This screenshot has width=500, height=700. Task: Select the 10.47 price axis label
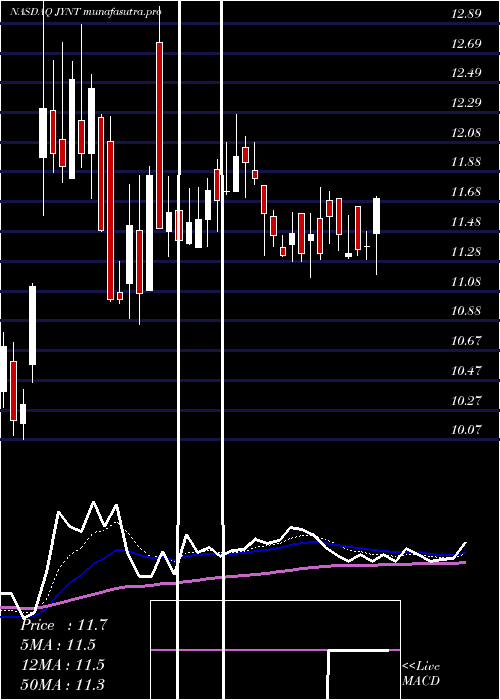(466, 371)
